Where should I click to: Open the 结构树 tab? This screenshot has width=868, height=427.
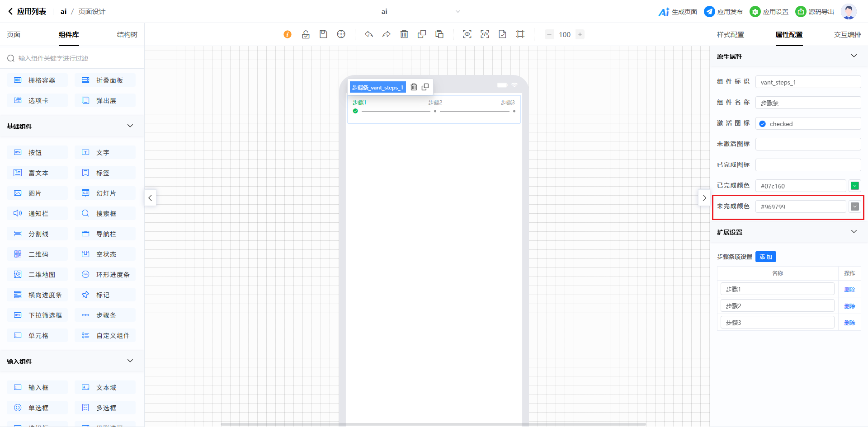click(x=127, y=35)
